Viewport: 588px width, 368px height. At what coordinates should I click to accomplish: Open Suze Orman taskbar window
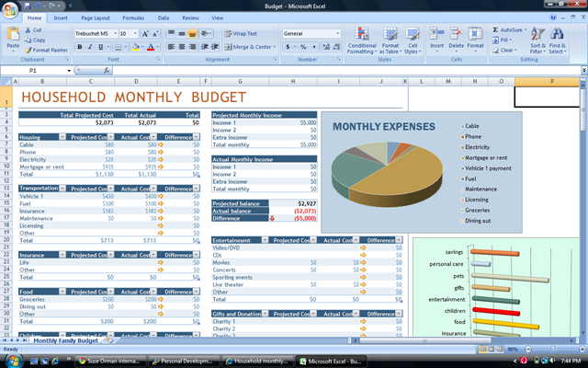tap(110, 362)
